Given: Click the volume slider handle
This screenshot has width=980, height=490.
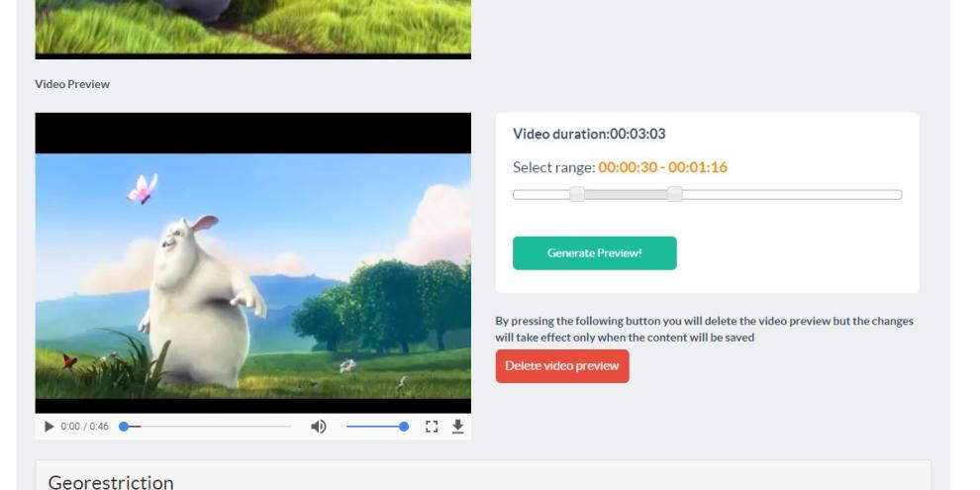Looking at the screenshot, I should pos(403,427).
